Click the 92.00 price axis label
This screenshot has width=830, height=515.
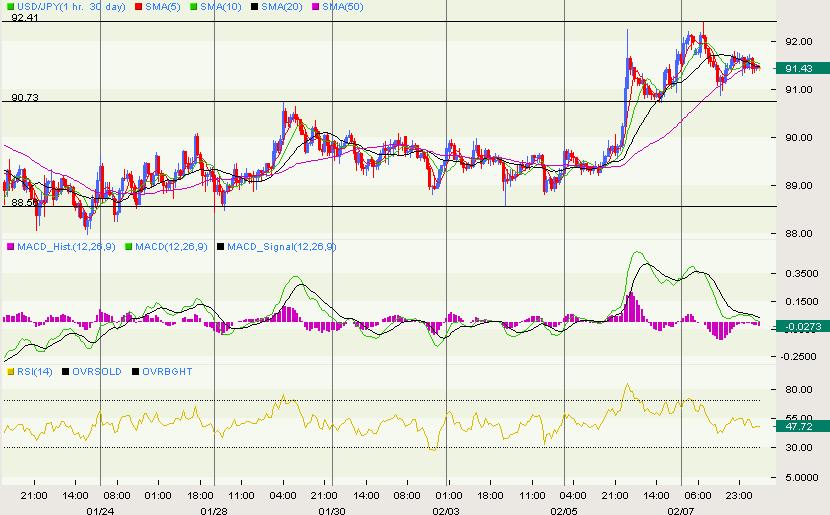click(x=799, y=41)
